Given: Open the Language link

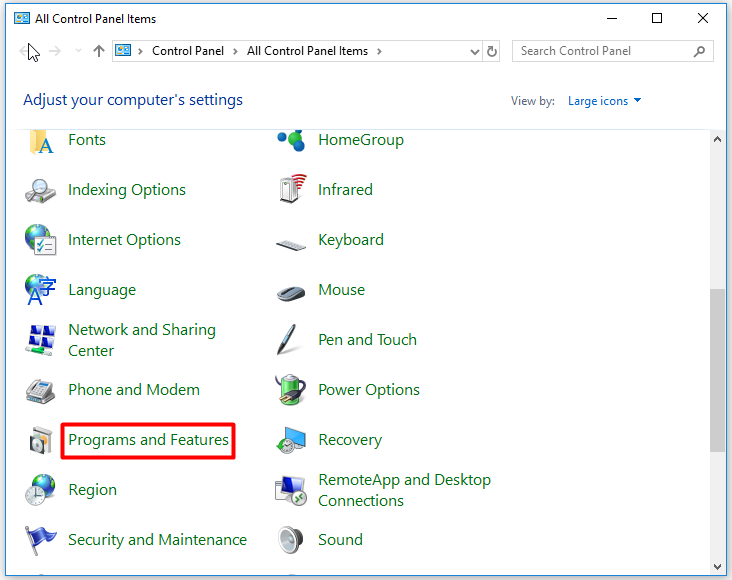Looking at the screenshot, I should coord(102,290).
